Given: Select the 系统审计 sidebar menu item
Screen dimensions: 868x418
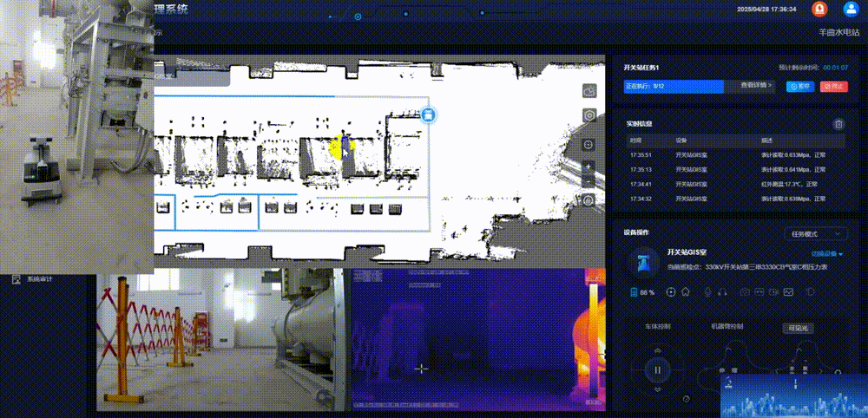Looking at the screenshot, I should click(41, 279).
